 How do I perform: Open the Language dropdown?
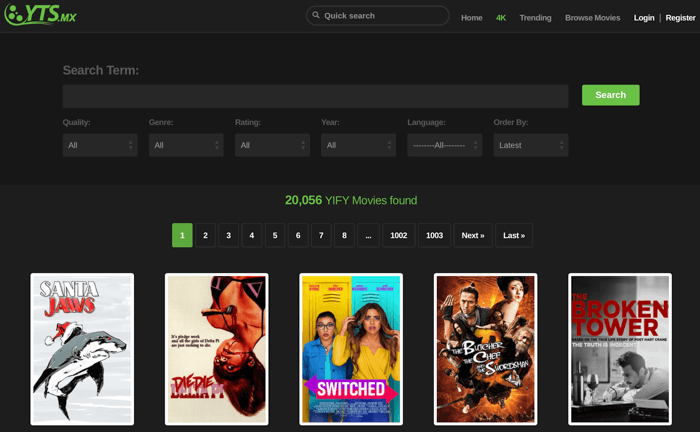[x=445, y=145]
